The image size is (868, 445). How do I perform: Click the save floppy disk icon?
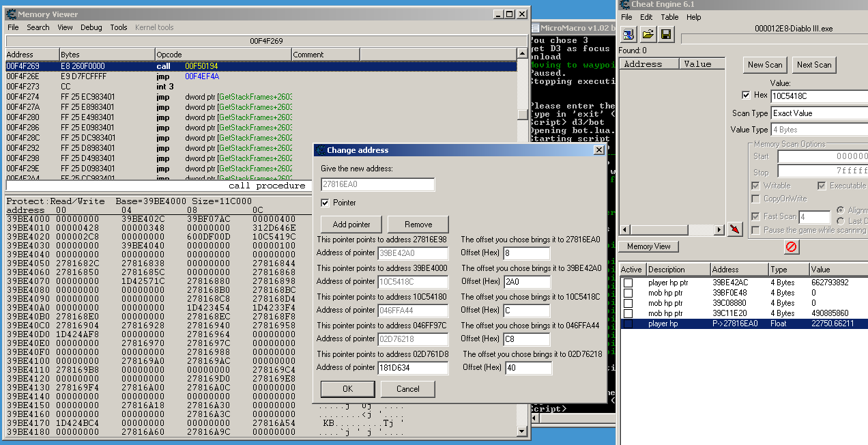pos(666,34)
